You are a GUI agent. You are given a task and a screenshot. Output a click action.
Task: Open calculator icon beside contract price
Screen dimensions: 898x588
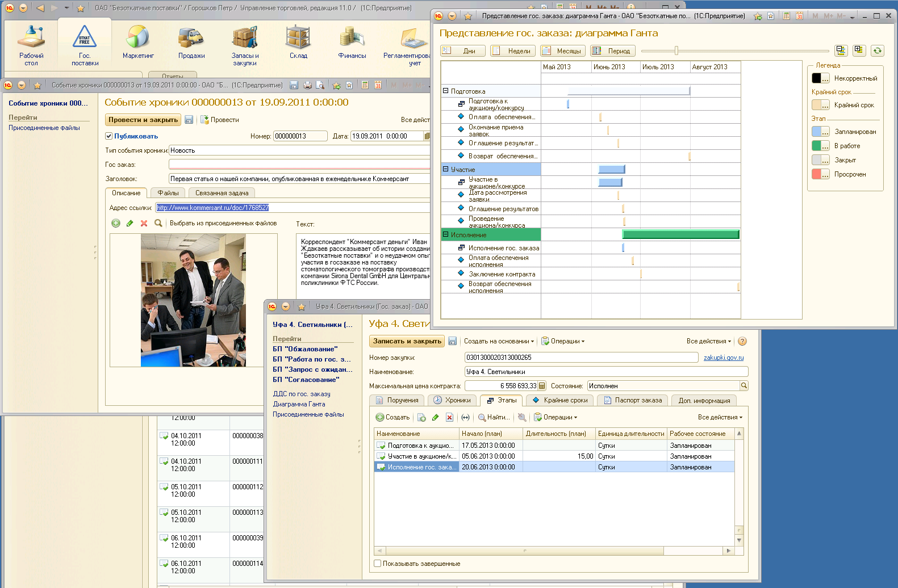541,386
